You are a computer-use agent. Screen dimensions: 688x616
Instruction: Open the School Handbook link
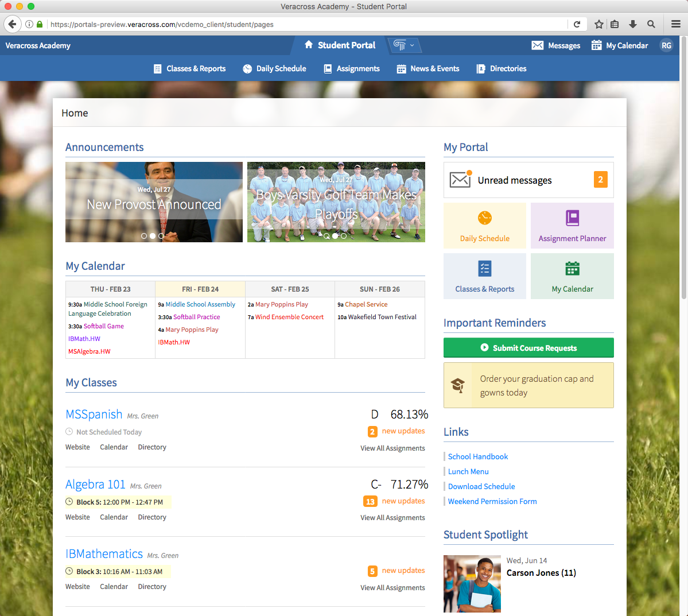click(478, 456)
